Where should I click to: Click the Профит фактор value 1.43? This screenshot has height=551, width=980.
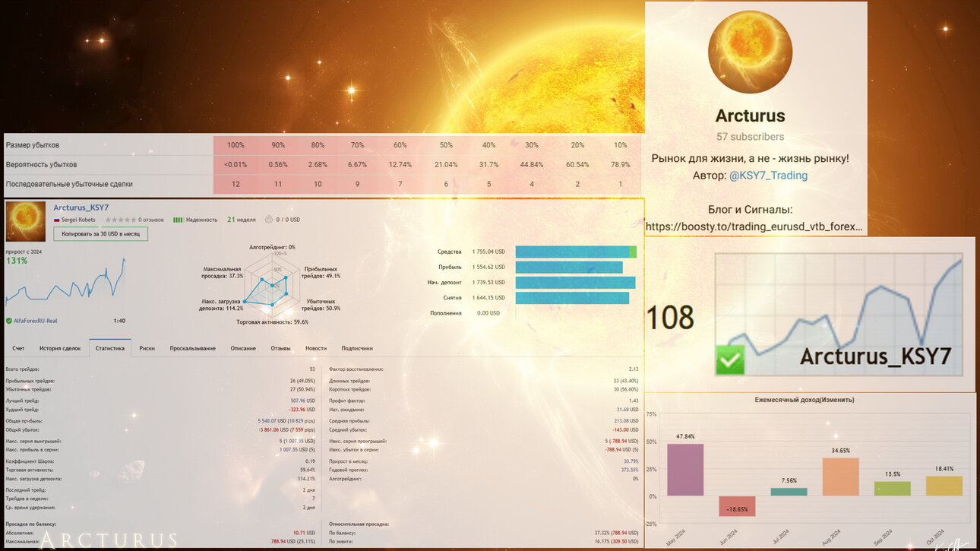click(x=634, y=401)
